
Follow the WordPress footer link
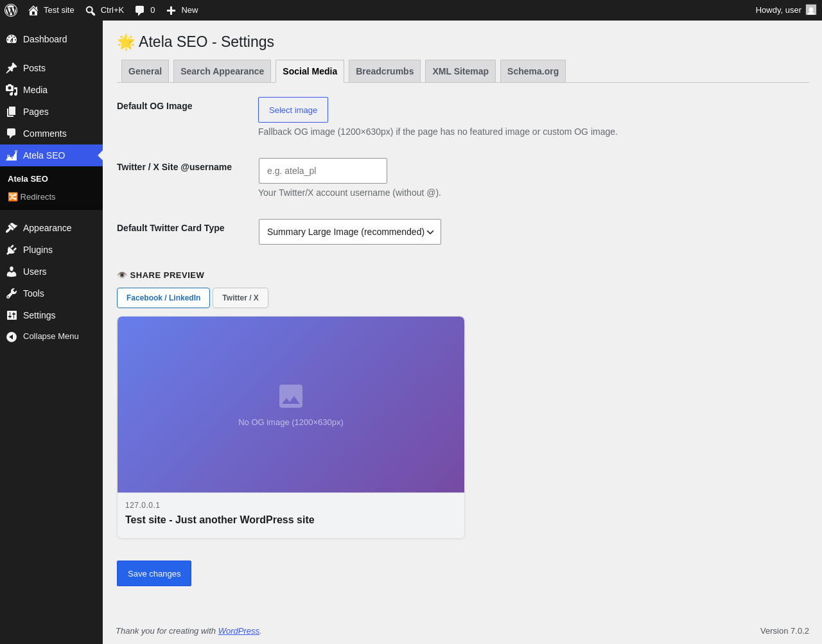[x=239, y=631]
